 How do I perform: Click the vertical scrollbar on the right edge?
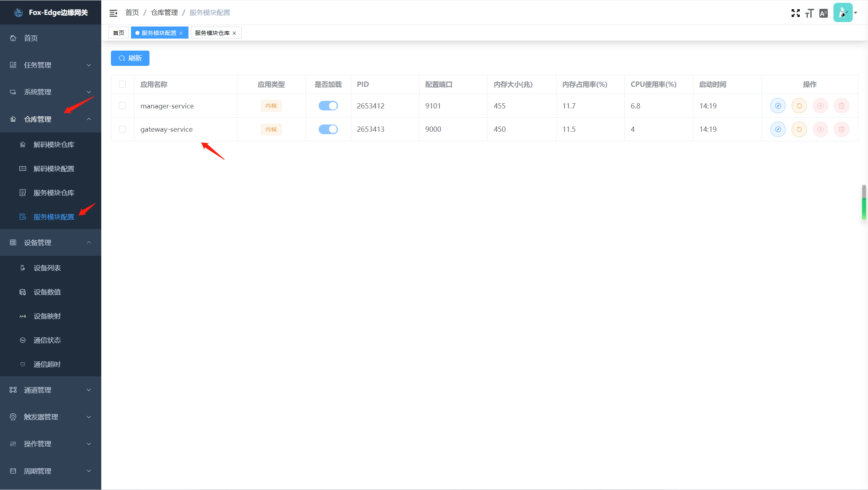(864, 202)
